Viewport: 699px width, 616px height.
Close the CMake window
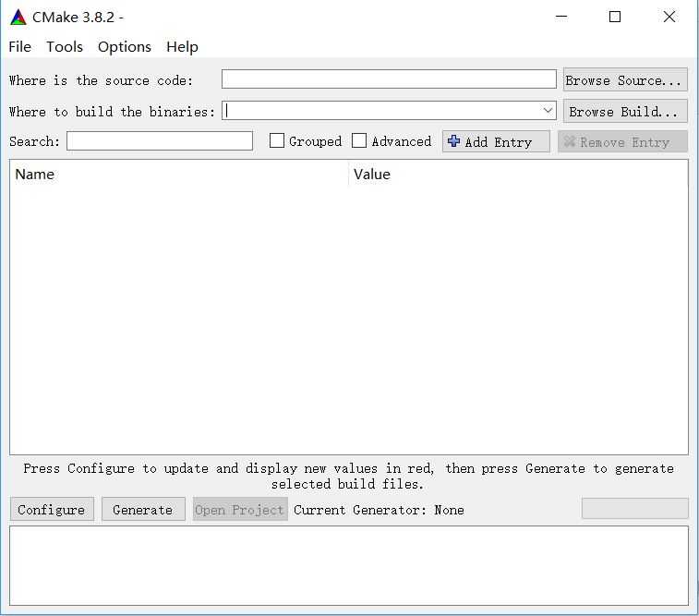click(x=669, y=17)
